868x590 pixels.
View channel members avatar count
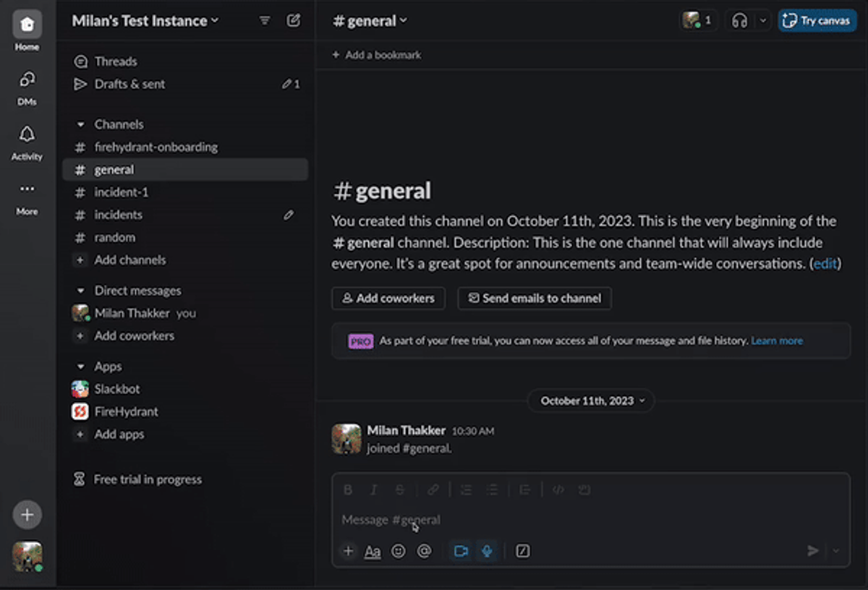click(698, 20)
